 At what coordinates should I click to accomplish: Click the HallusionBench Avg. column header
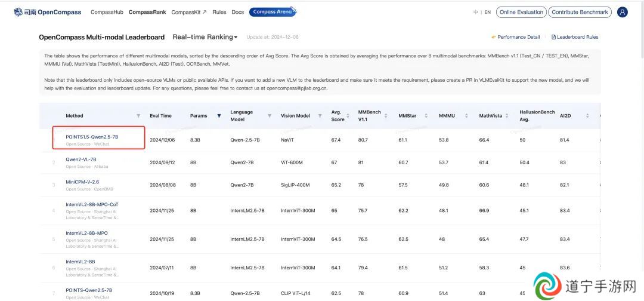tap(537, 116)
